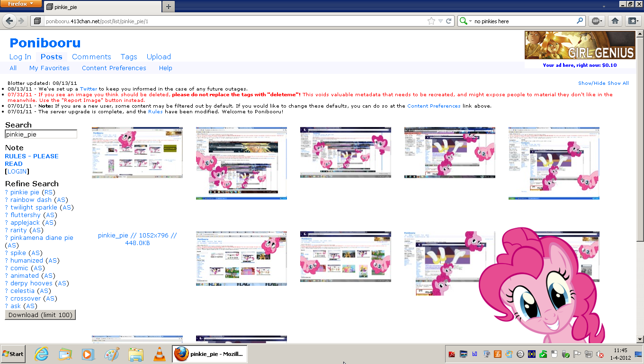Open the Rules link in blotter
The width and height of the screenshot is (644, 364).
point(155,112)
